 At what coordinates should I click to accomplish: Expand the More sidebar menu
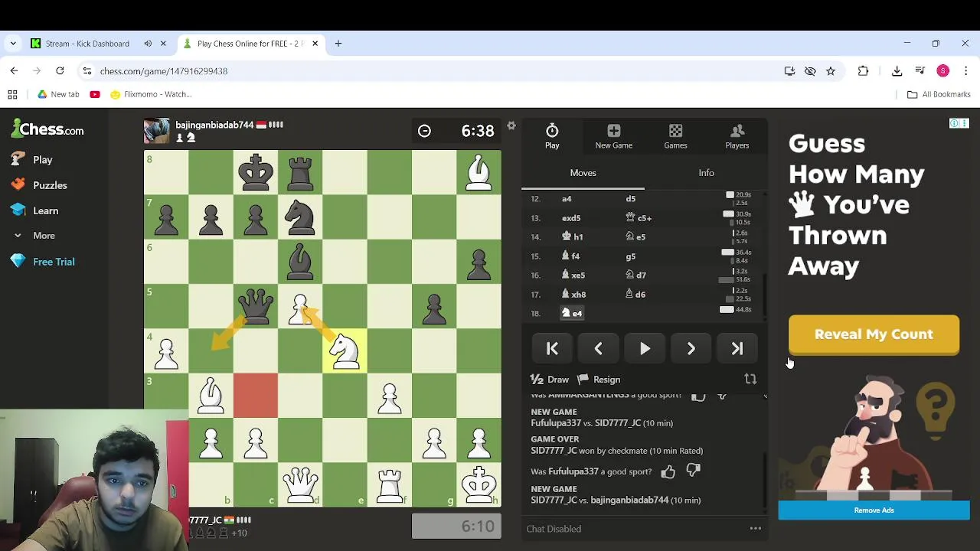pos(35,236)
